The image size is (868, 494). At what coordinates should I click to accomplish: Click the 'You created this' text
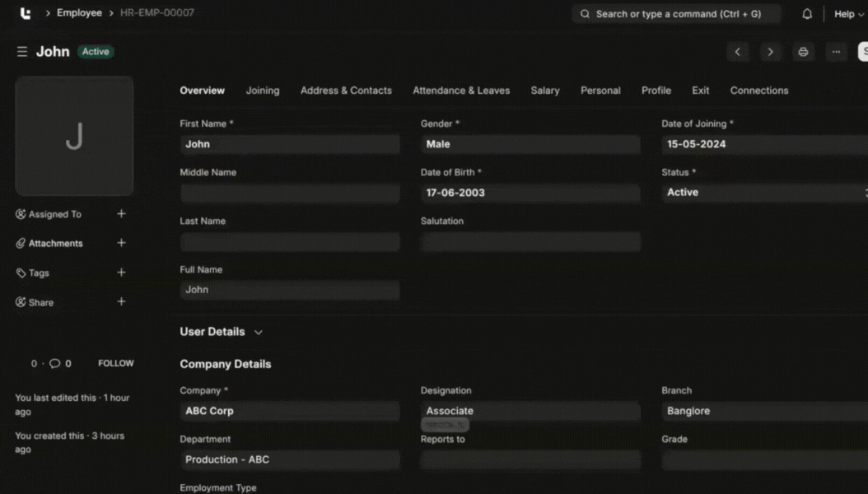[x=70, y=443]
